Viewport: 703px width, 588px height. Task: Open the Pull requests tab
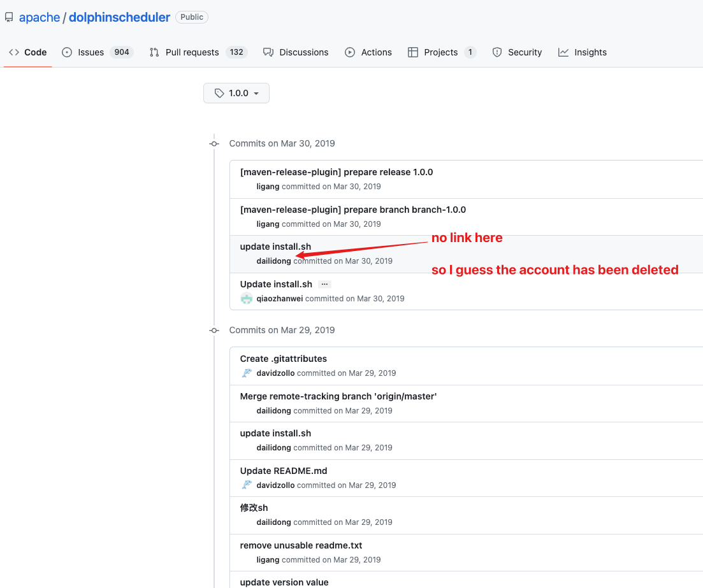(198, 52)
